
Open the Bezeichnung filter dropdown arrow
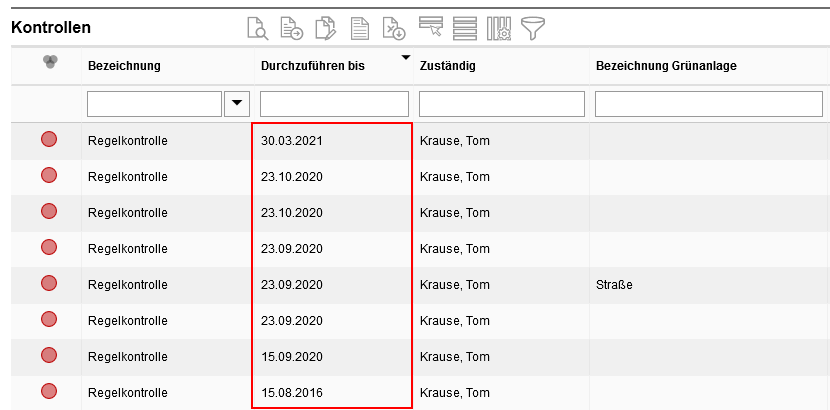(238, 103)
